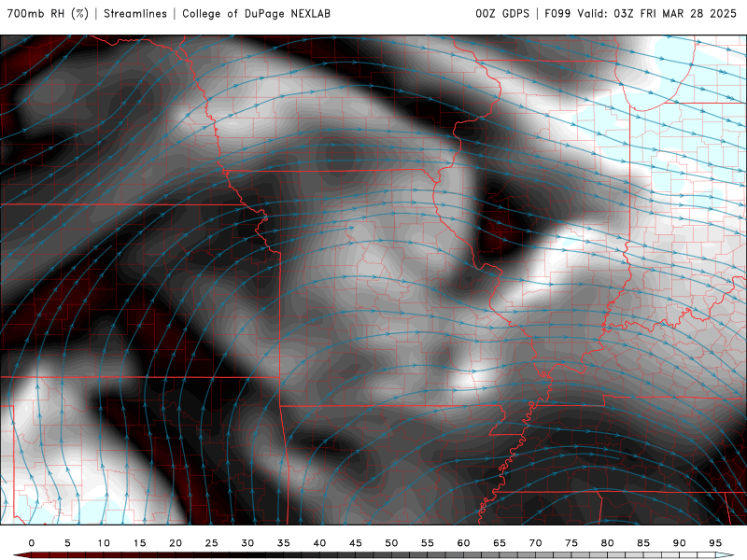This screenshot has width=747, height=560.
Task: Click the 5 label on the RH scale
Action: click(67, 543)
